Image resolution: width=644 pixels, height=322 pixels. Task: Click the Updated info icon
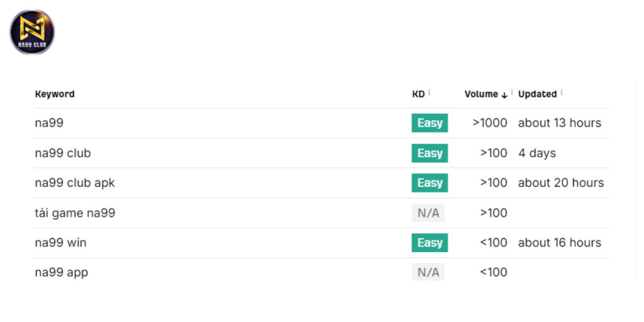pyautogui.click(x=562, y=92)
